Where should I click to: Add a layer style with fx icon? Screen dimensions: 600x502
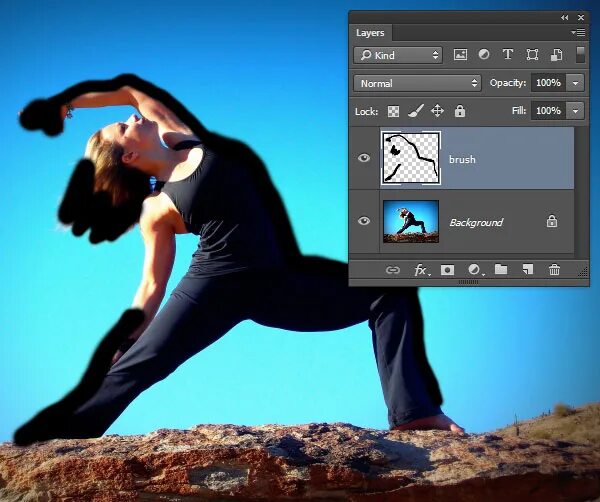(422, 271)
